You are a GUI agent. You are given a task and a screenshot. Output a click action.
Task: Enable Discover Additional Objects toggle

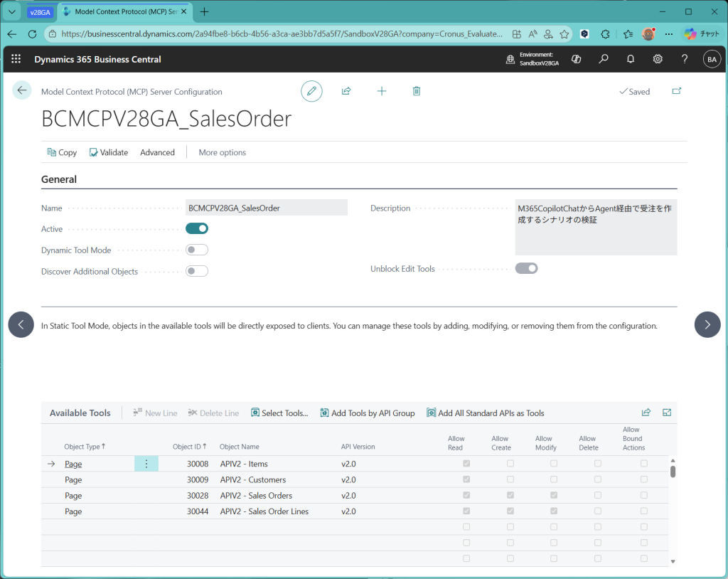click(197, 271)
